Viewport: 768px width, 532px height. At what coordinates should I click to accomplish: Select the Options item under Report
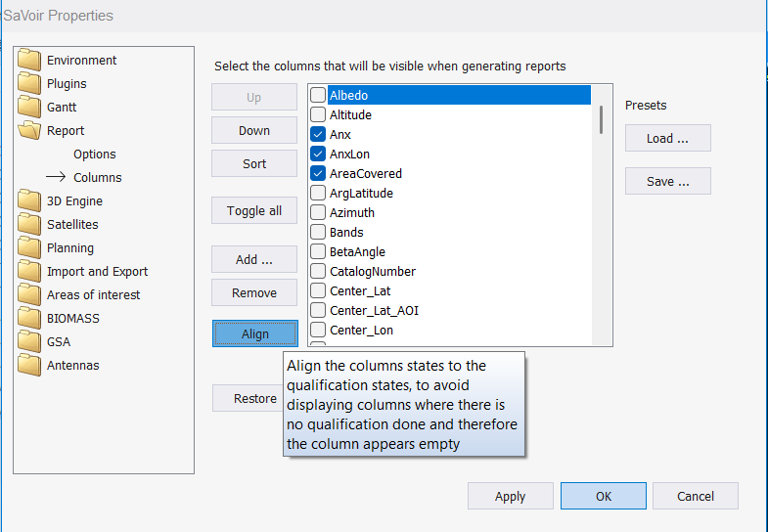point(94,155)
